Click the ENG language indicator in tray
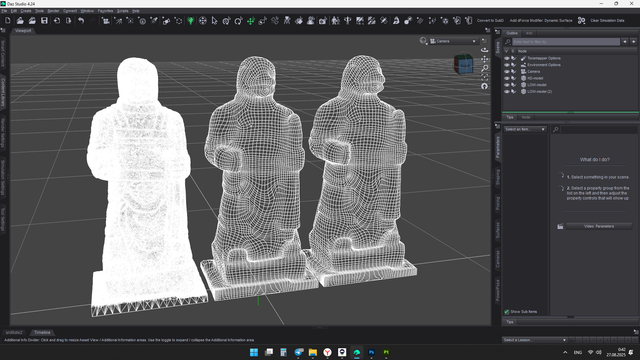The image size is (640, 360). pyautogui.click(x=578, y=352)
